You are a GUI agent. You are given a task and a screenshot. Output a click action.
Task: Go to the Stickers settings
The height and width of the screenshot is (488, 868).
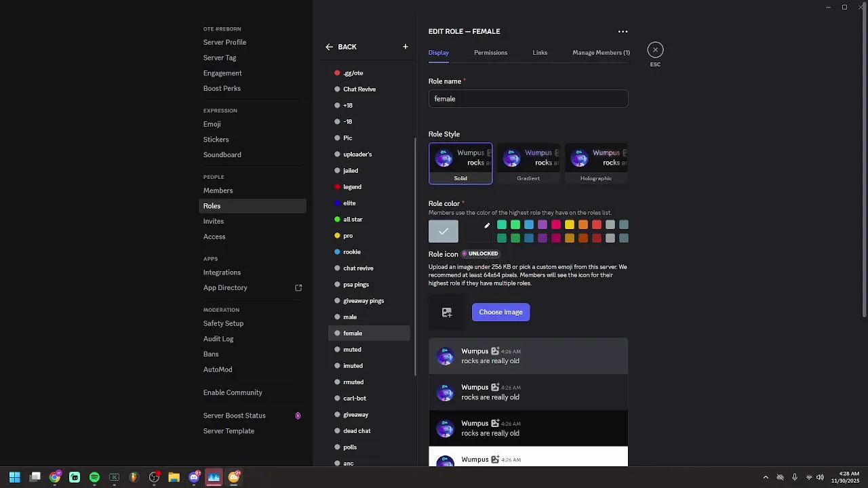216,140
